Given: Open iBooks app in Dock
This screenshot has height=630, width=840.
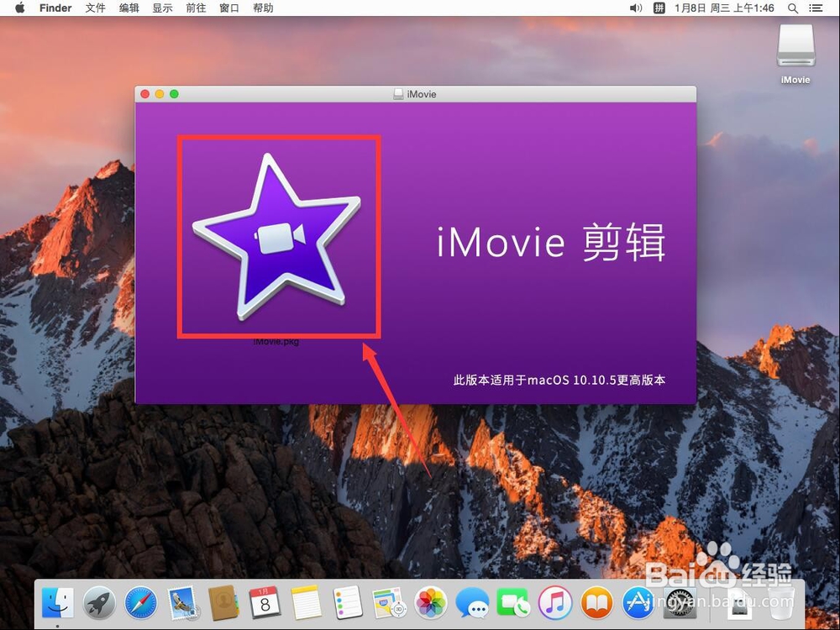Looking at the screenshot, I should tap(596, 602).
